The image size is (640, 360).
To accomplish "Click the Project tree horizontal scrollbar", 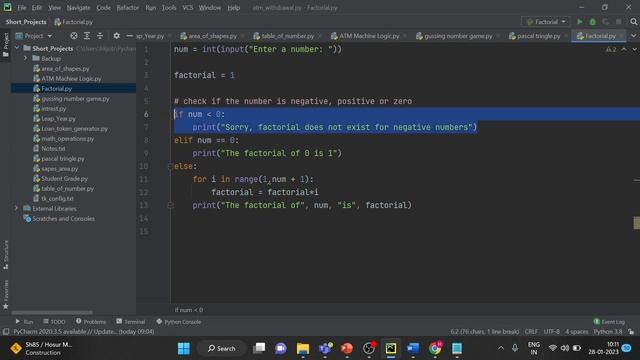I will click(52, 313).
